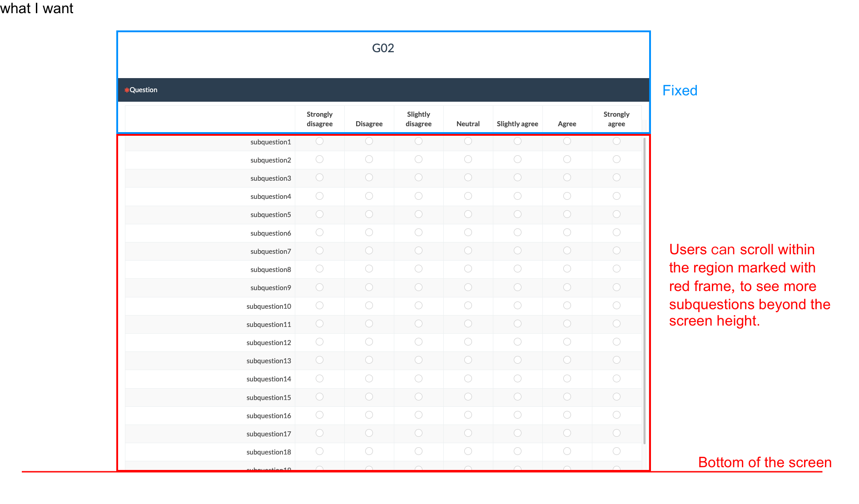Click the vertical scrollbar of the subquestion table

click(x=644, y=291)
